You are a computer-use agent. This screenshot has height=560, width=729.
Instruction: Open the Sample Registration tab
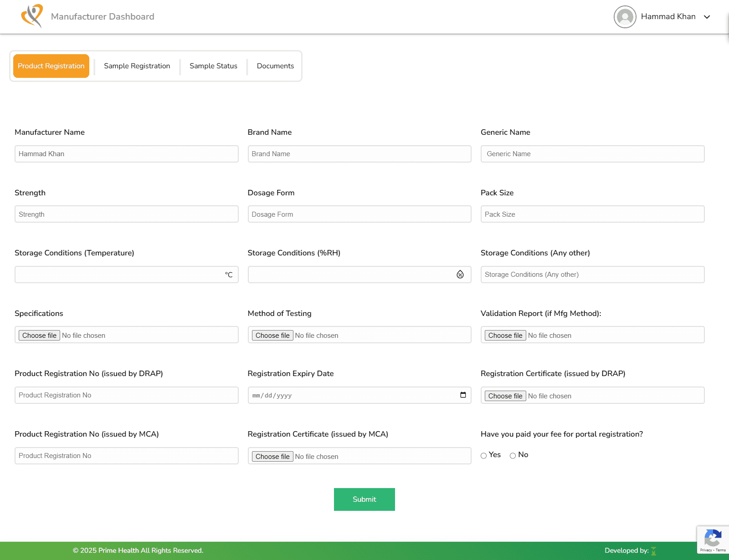coord(137,66)
